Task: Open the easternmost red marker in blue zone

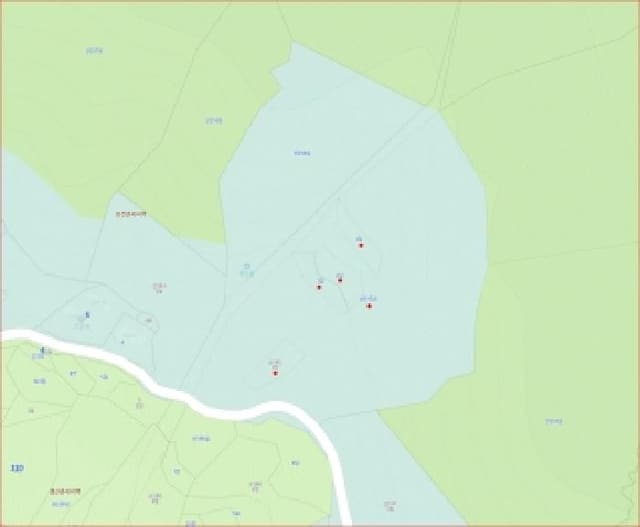Action: pyautogui.click(x=369, y=306)
